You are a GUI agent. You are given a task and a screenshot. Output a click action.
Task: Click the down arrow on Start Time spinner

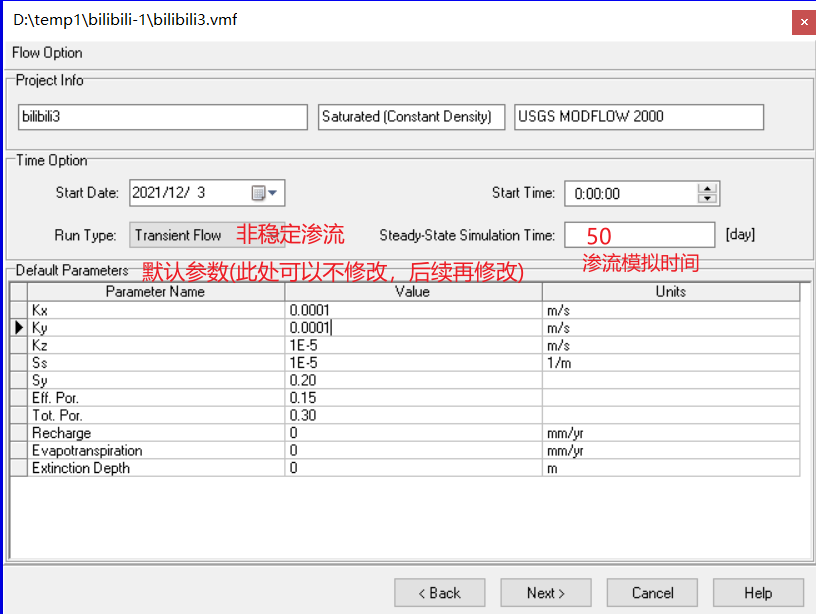[x=705, y=198]
